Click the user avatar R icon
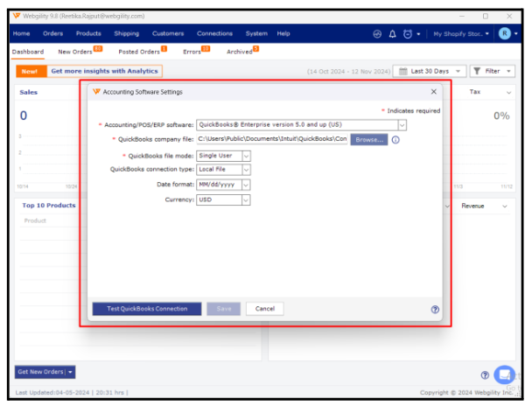The height and width of the screenshot is (406, 532). click(505, 33)
